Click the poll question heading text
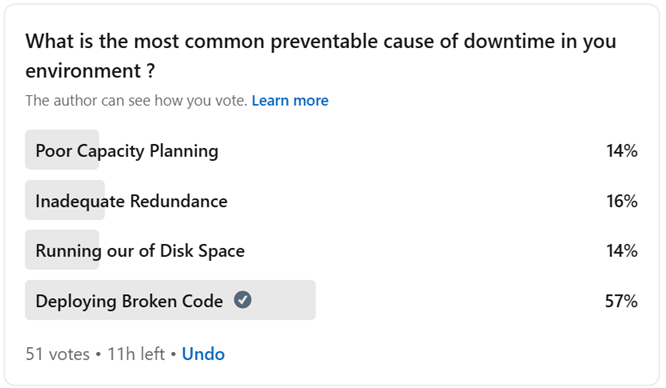This screenshot has height=388, width=666. (x=321, y=56)
